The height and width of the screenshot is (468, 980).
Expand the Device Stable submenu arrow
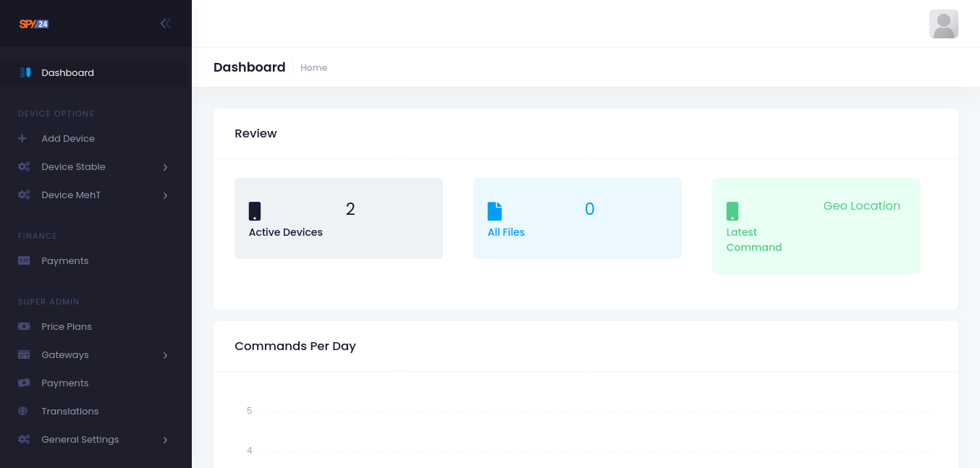pos(165,167)
